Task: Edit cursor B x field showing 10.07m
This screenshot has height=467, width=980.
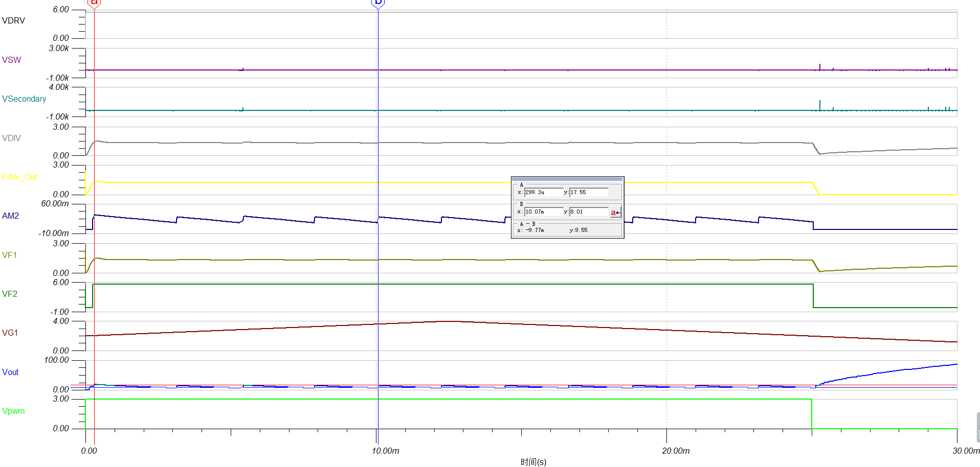Action: pos(543,212)
